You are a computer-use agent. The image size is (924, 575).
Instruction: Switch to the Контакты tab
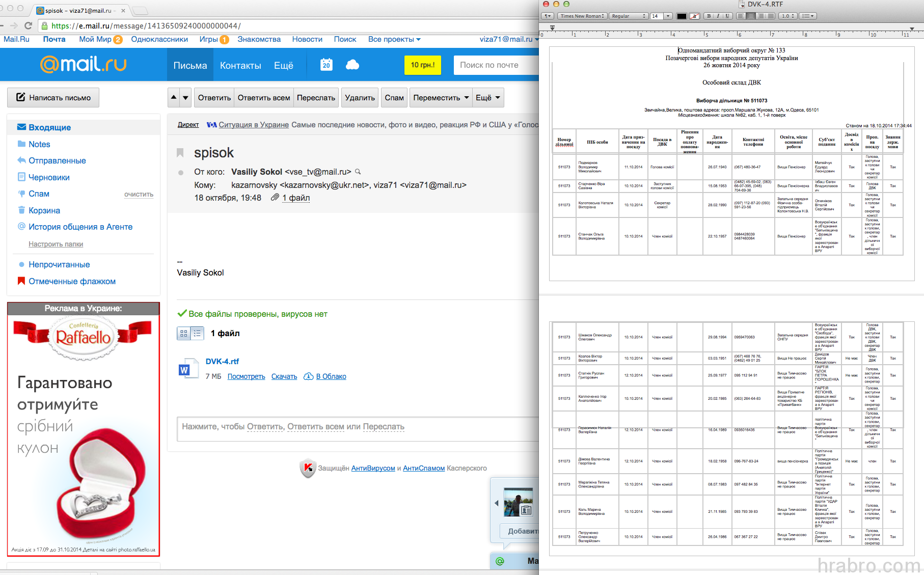pos(240,66)
